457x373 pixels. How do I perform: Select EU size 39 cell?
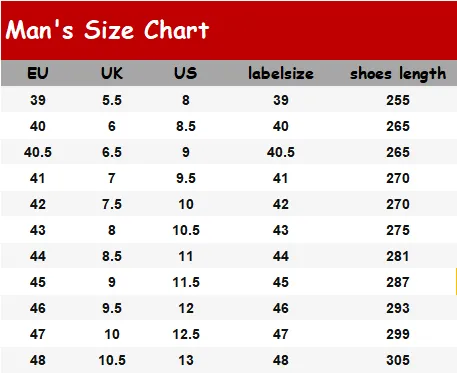pos(38,100)
